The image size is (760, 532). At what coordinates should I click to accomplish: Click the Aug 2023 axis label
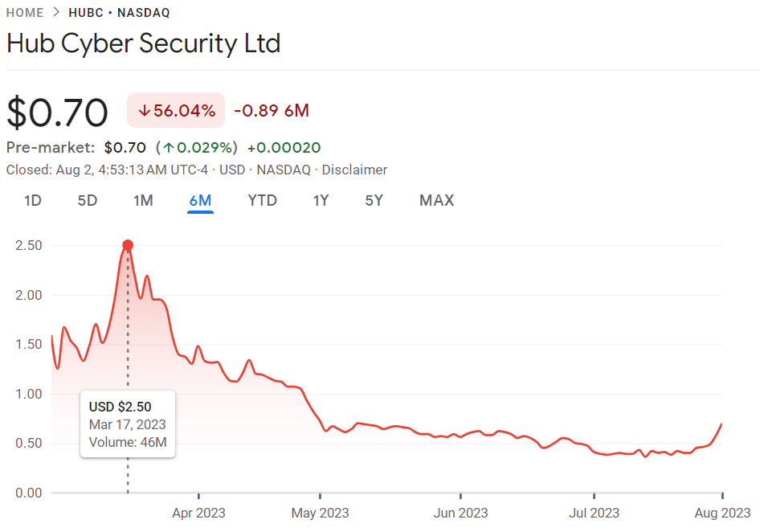click(725, 513)
